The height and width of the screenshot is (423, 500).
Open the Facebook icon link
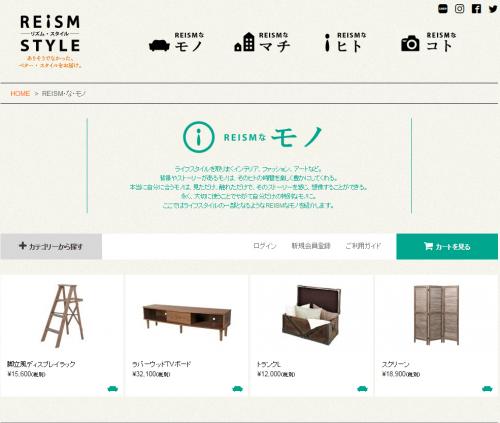click(x=476, y=9)
